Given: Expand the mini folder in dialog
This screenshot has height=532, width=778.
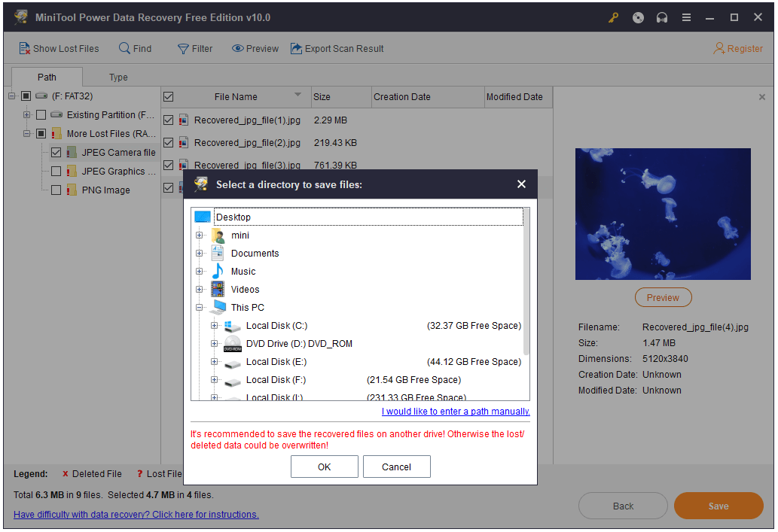Looking at the screenshot, I should pos(200,236).
